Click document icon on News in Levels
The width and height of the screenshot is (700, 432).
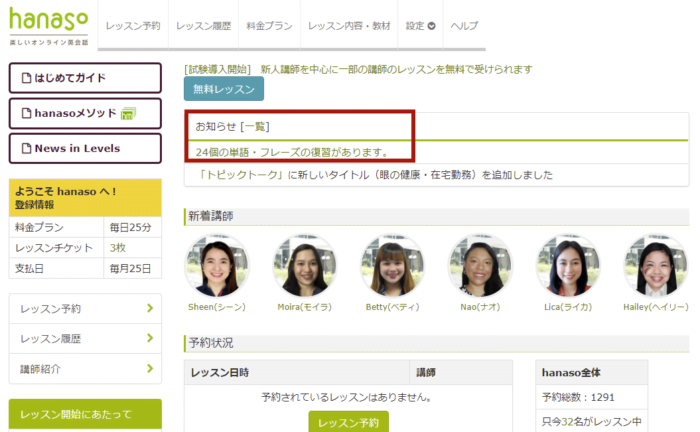point(27,148)
